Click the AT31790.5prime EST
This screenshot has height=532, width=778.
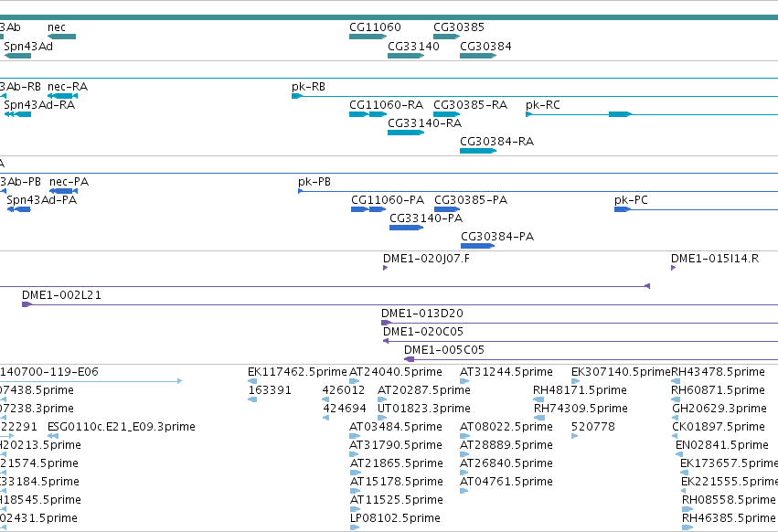355,454
